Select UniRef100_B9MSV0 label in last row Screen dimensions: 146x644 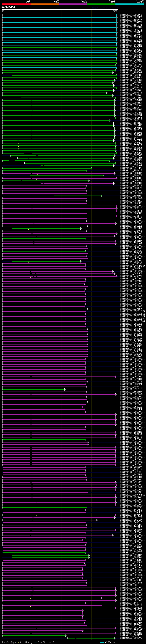pyautogui.click(x=131, y=638)
